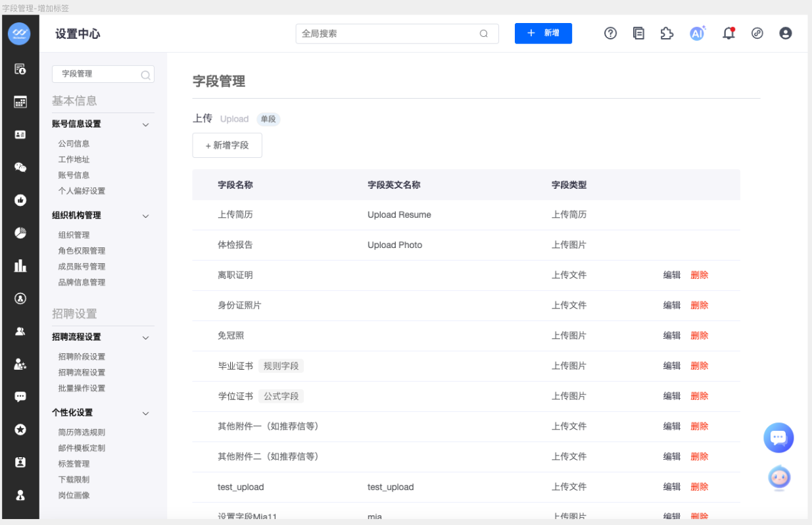The width and height of the screenshot is (812, 525).
Task: Click the WeChat icon in left sidebar
Action: tap(20, 167)
